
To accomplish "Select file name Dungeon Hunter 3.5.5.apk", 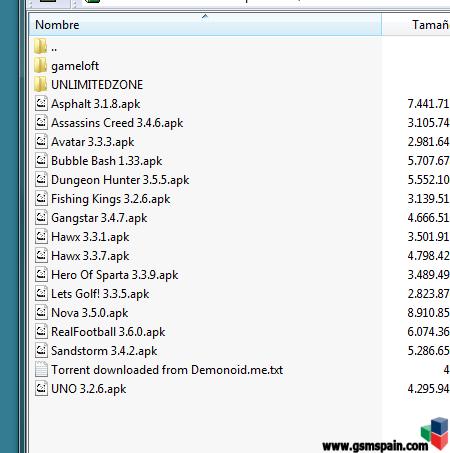I will (120, 180).
